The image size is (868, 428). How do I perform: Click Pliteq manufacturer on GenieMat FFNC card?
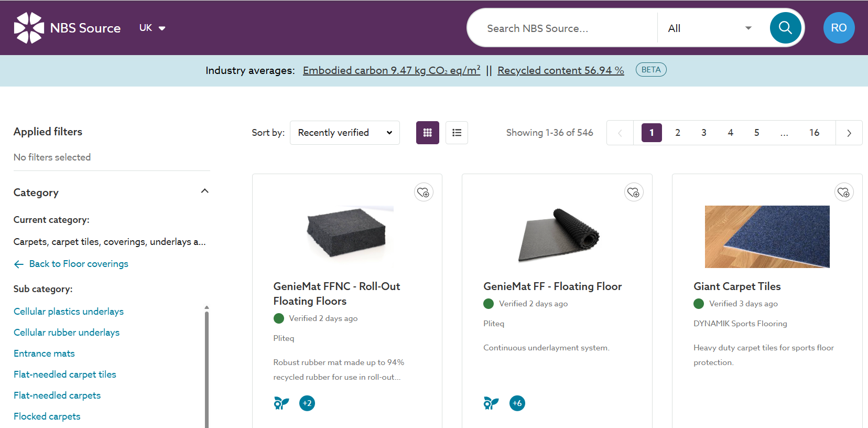tap(284, 338)
